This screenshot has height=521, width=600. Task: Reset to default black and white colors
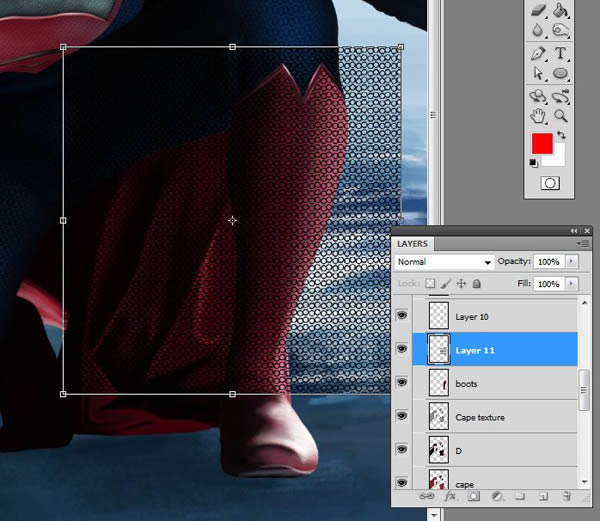[533, 163]
